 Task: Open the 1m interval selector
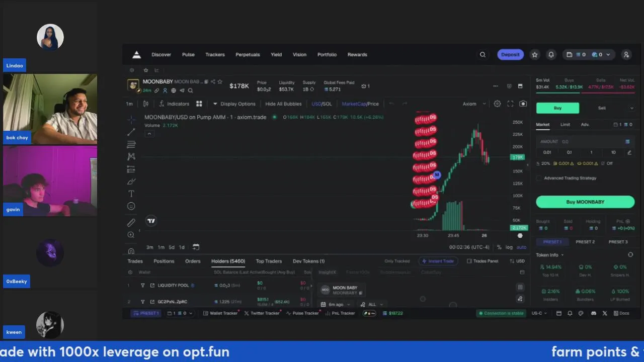(x=129, y=104)
